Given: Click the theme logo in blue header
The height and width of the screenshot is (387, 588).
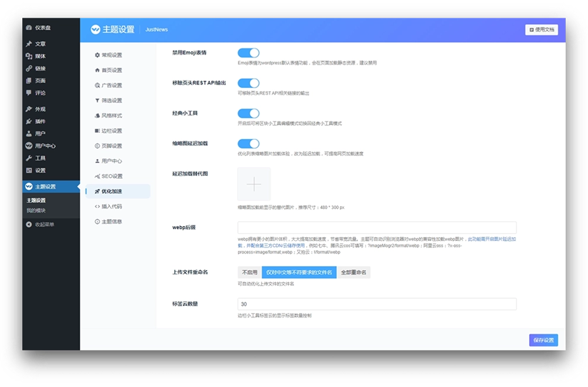Looking at the screenshot, I should click(x=95, y=29).
